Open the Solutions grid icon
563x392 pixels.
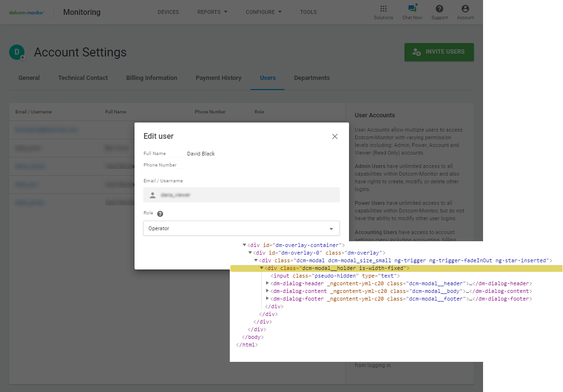click(383, 9)
